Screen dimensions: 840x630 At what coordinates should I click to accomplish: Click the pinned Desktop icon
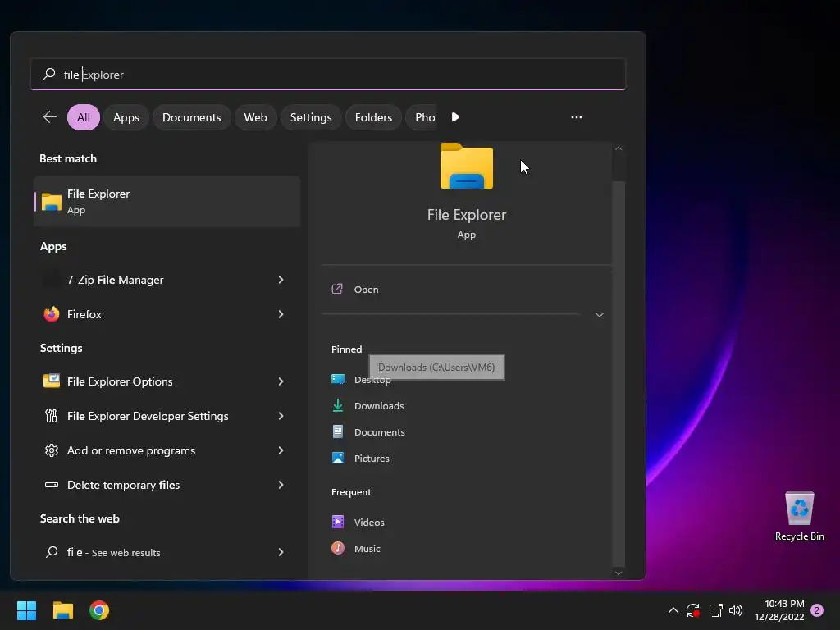pos(338,379)
